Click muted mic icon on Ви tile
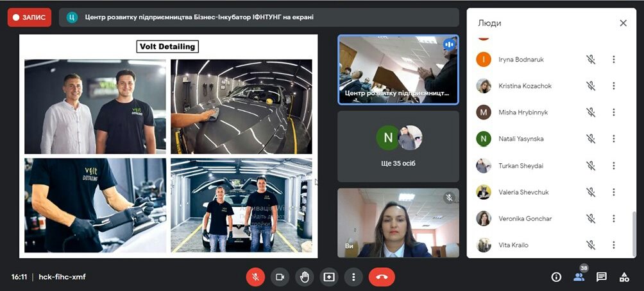This screenshot has height=291, width=644. click(449, 198)
